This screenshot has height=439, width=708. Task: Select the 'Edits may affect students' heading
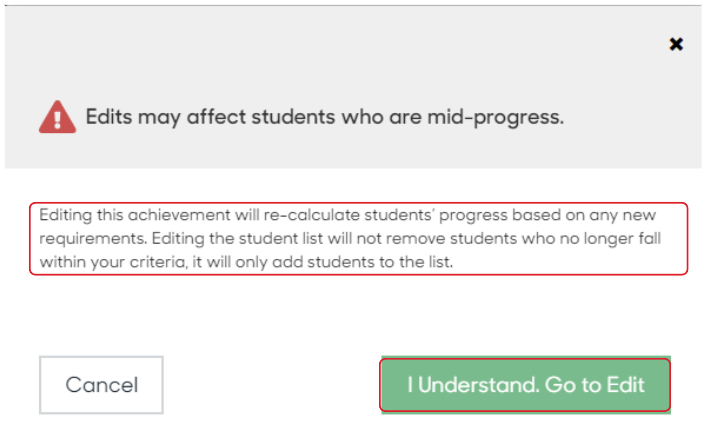325,117
